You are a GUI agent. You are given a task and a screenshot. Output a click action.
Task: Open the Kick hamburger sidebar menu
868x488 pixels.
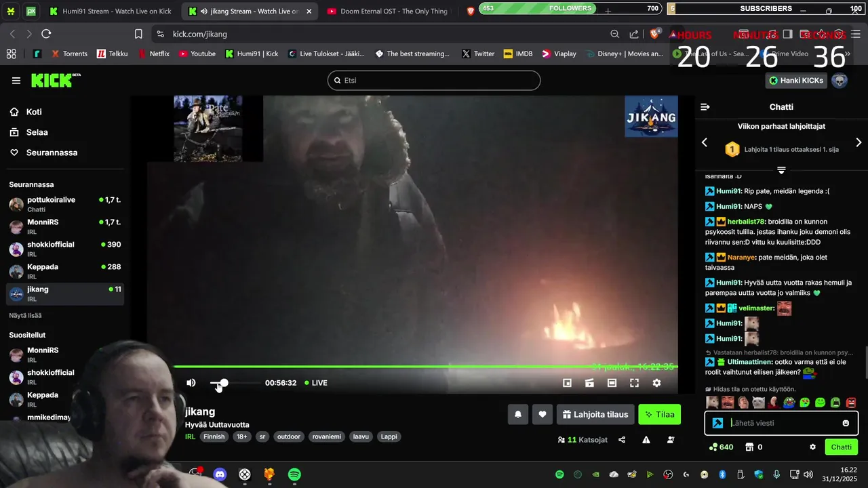tap(16, 81)
